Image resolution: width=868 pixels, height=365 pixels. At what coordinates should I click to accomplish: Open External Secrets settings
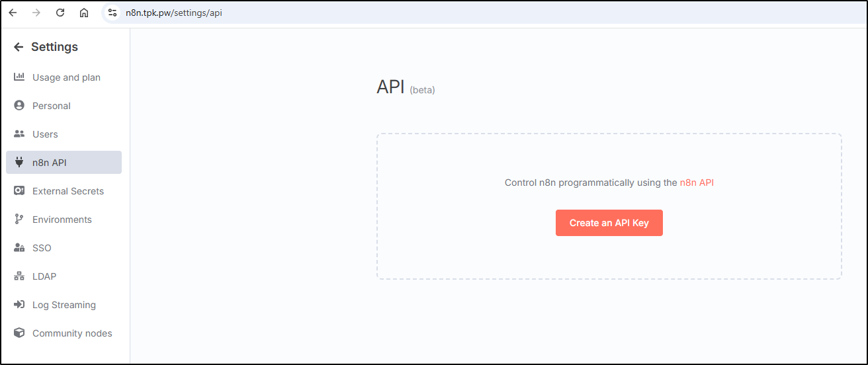(64, 191)
